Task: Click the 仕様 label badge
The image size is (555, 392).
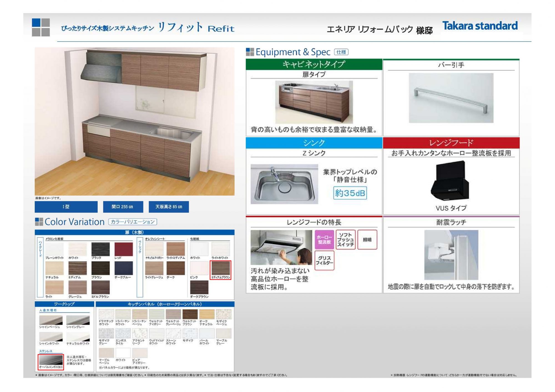Action: [341, 52]
